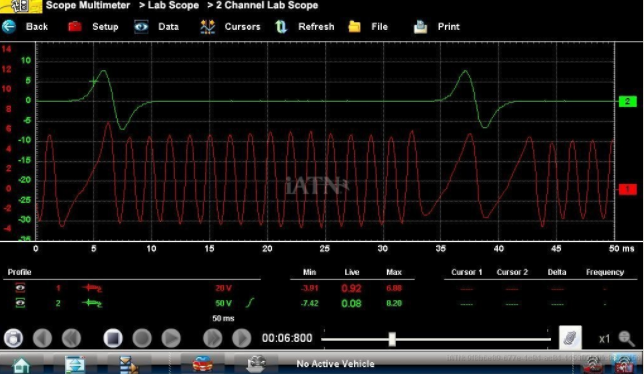
Task: Click the green channel 2 zero marker
Action: [x=627, y=101]
